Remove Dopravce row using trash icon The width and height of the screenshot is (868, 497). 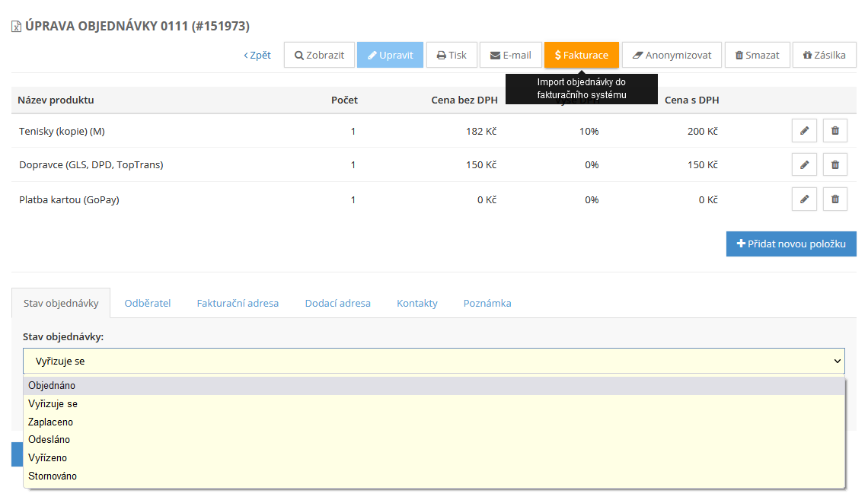click(834, 164)
